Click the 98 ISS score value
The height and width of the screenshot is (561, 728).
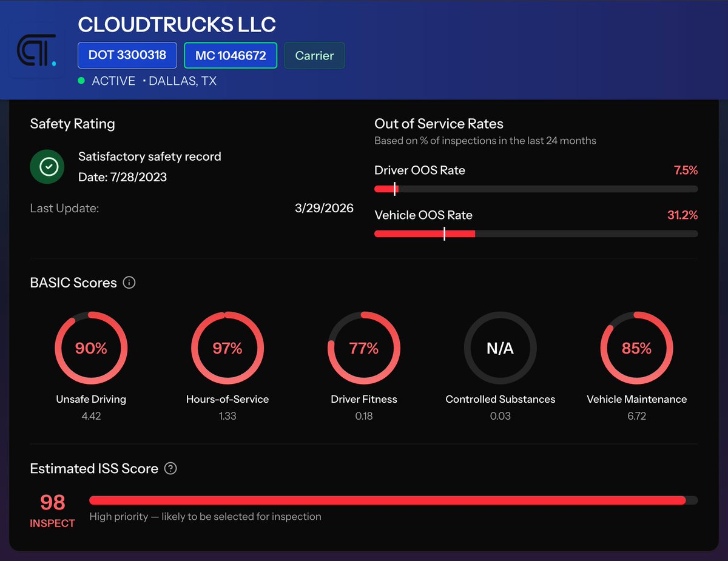tap(53, 502)
